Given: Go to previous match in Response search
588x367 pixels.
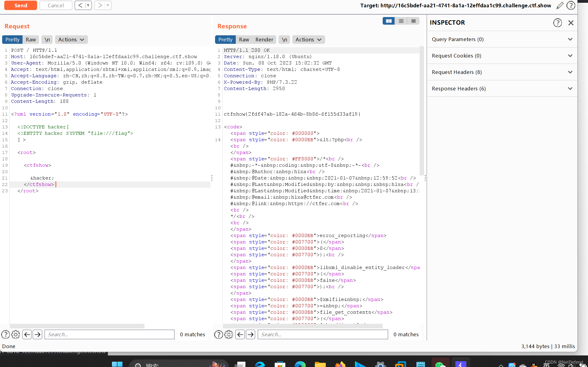Looking at the screenshot, I should 240,334.
